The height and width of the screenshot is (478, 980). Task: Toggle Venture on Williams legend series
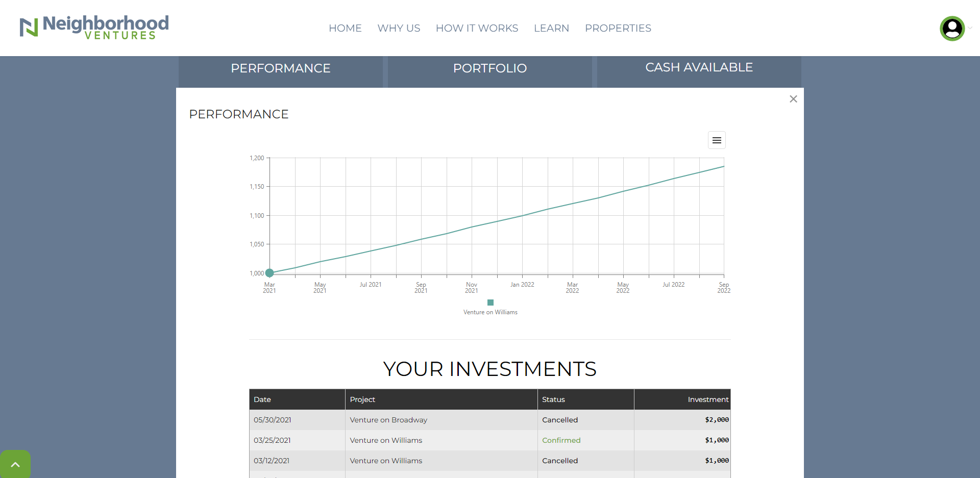coord(490,312)
